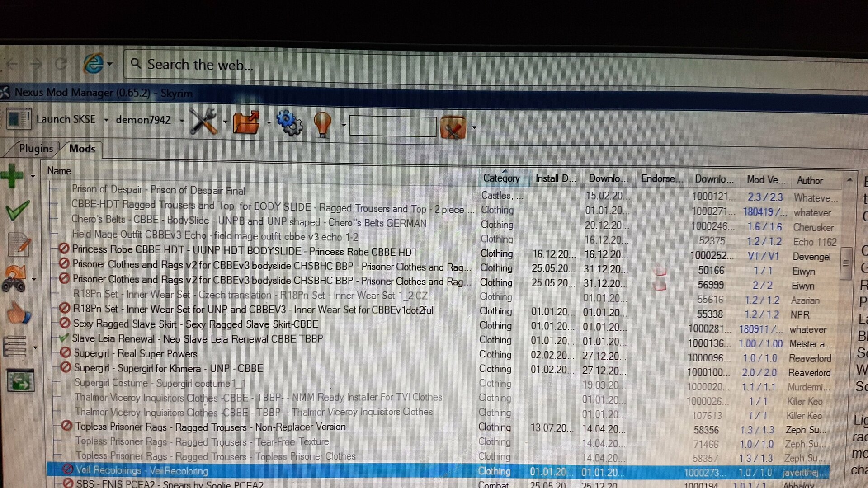The height and width of the screenshot is (488, 868).
Task: Open the Launch SKSE dropdown arrow
Action: point(106,120)
